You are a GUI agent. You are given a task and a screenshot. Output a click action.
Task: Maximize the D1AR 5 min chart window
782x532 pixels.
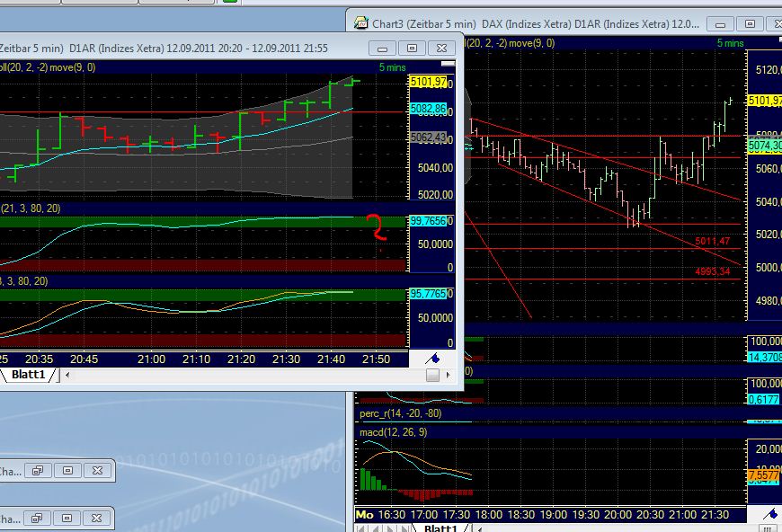pos(412,49)
